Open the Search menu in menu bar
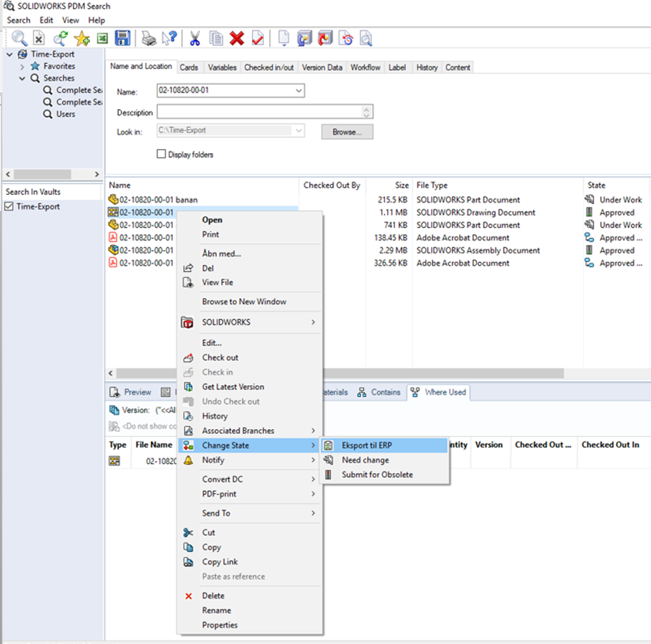Viewport: 651px width, 644px height. (x=19, y=20)
